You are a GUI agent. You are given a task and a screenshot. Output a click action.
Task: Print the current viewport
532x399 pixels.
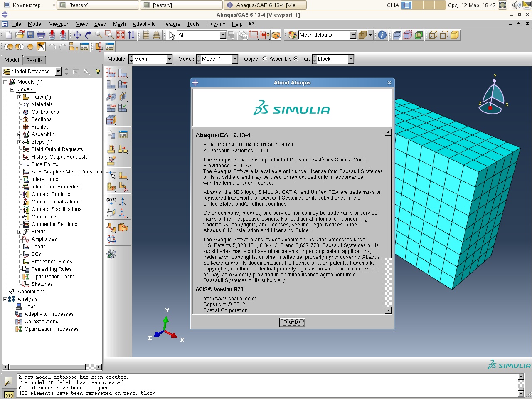41,35
